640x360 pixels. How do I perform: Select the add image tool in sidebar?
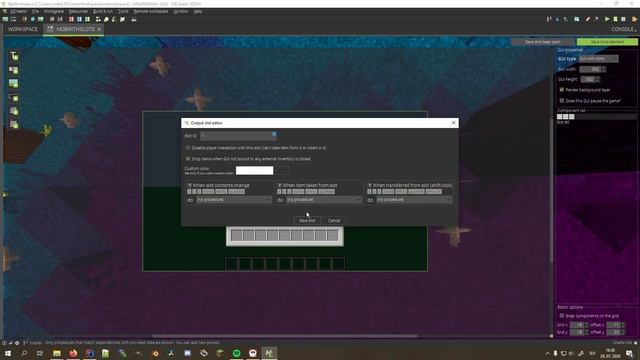[14, 84]
